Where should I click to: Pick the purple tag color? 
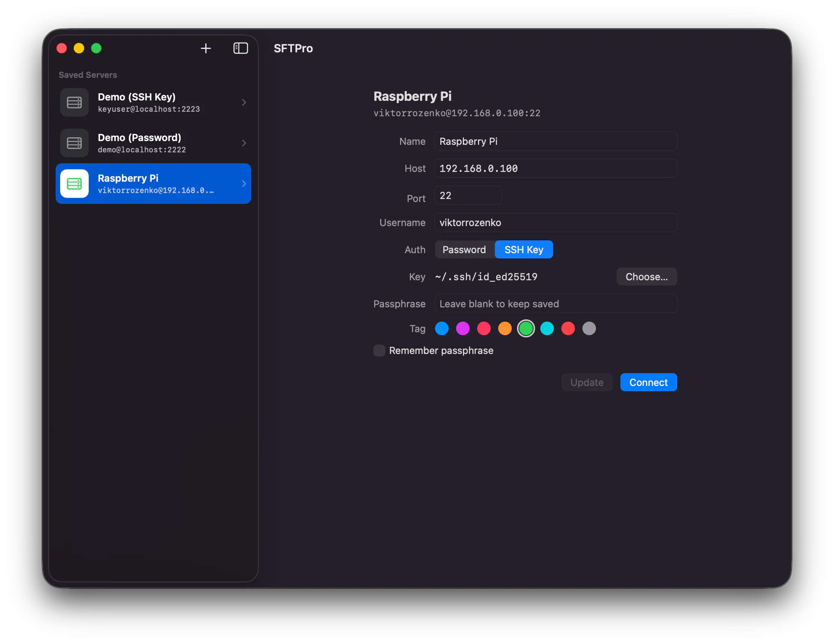463,328
